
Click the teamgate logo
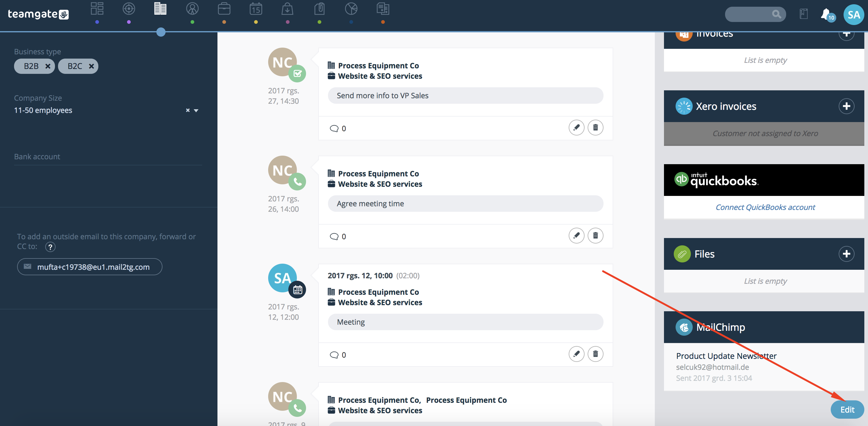coord(38,14)
